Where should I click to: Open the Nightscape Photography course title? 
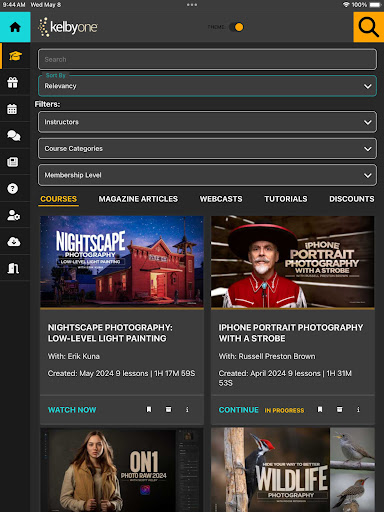[110, 333]
